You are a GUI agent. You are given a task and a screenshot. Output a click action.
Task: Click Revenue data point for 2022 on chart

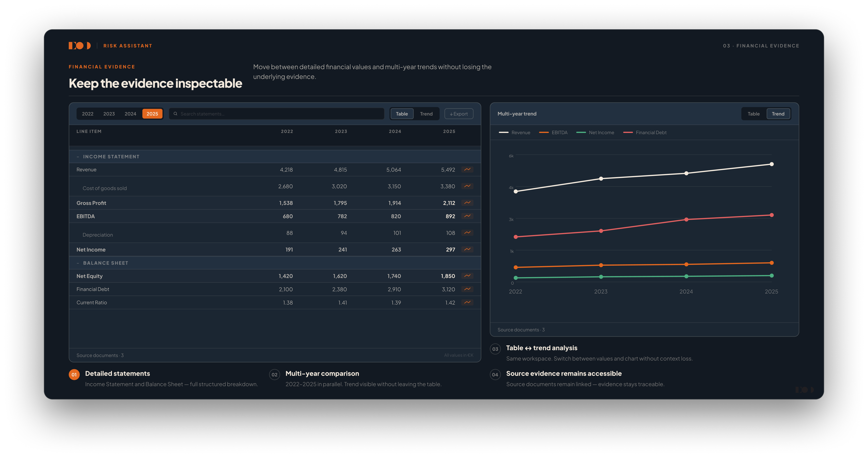(515, 191)
